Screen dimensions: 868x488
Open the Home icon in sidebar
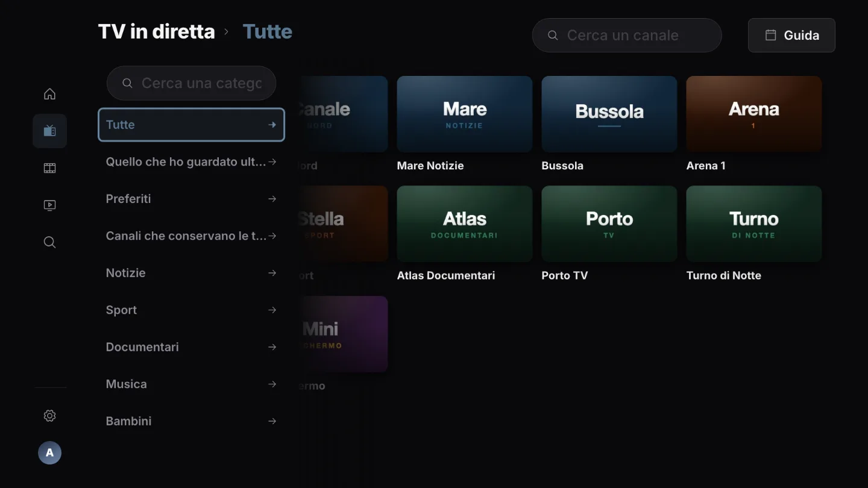49,94
